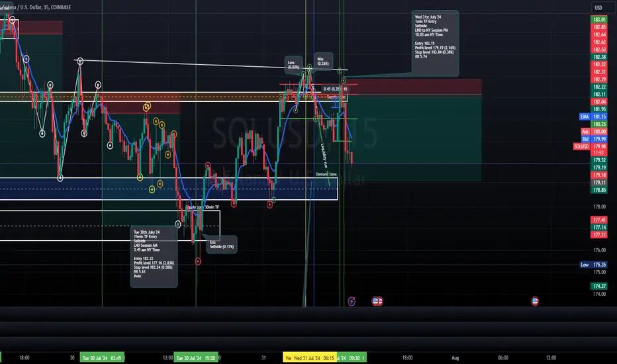
Task: Select the Wed 31st July 24 trade note
Action: pos(435,42)
